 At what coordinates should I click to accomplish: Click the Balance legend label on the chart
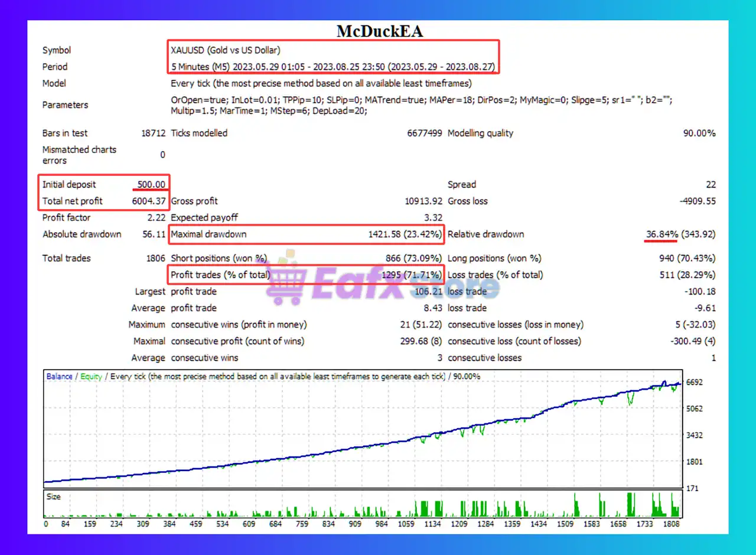click(60, 377)
